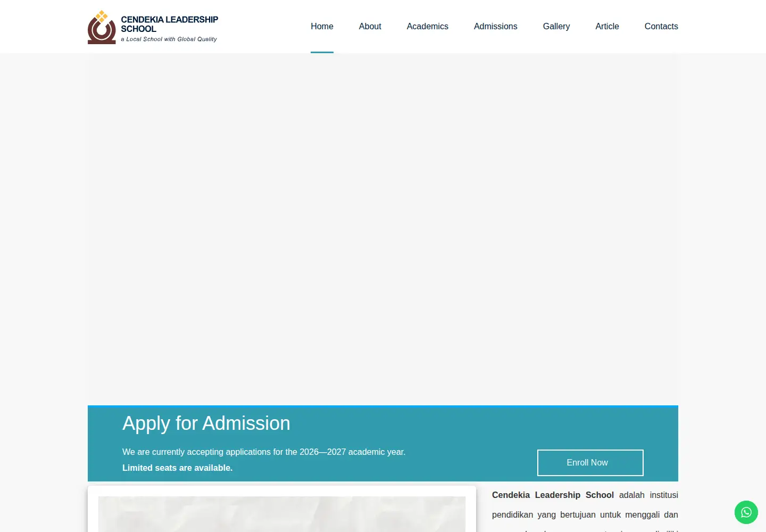Viewport: 766px width, 532px height.
Task: Click the Enroll Now button
Action: pyautogui.click(x=590, y=463)
